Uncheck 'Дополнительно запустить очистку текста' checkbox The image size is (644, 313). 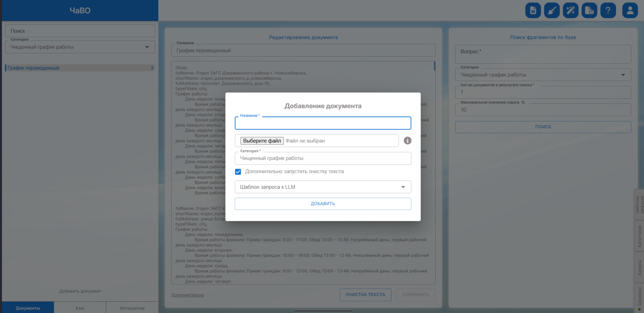238,172
